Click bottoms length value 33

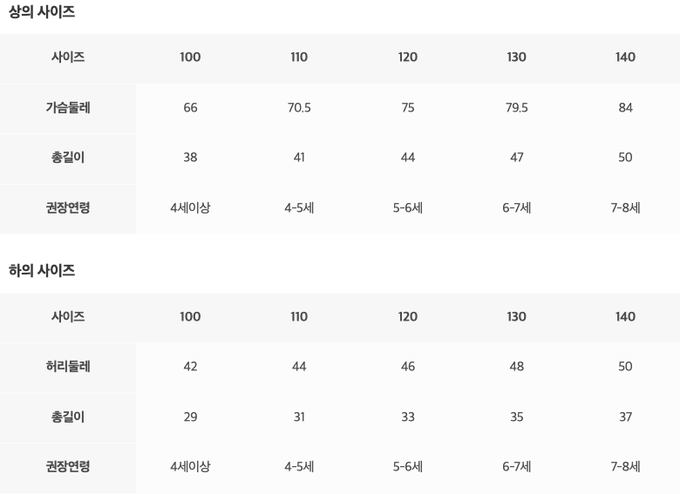(408, 417)
